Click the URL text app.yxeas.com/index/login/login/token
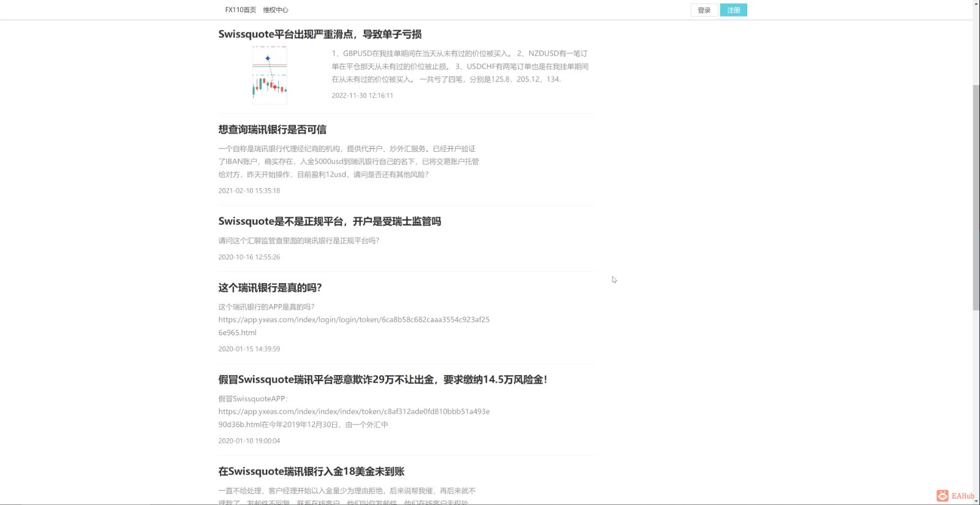Image resolution: width=980 pixels, height=505 pixels. pyautogui.click(x=354, y=326)
